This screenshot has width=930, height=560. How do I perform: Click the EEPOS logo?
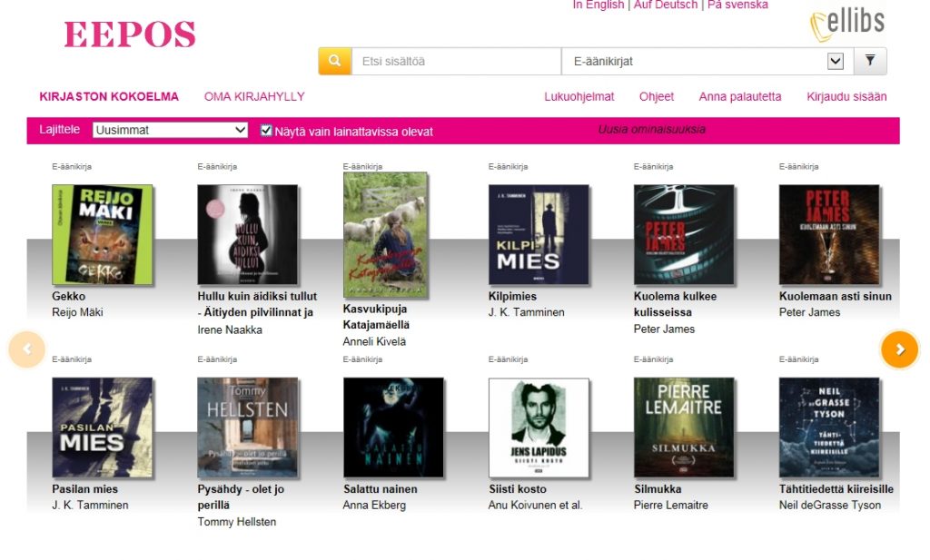coord(130,34)
